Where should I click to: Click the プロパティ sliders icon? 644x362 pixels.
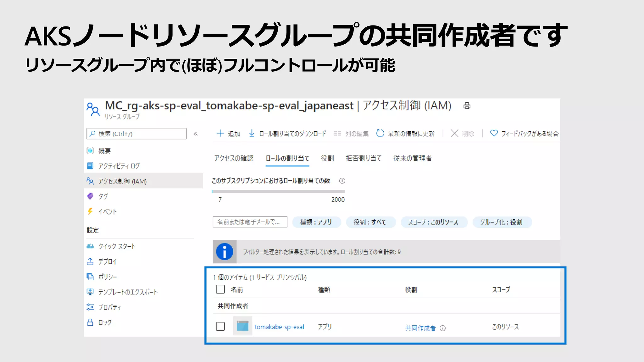tap(90, 307)
